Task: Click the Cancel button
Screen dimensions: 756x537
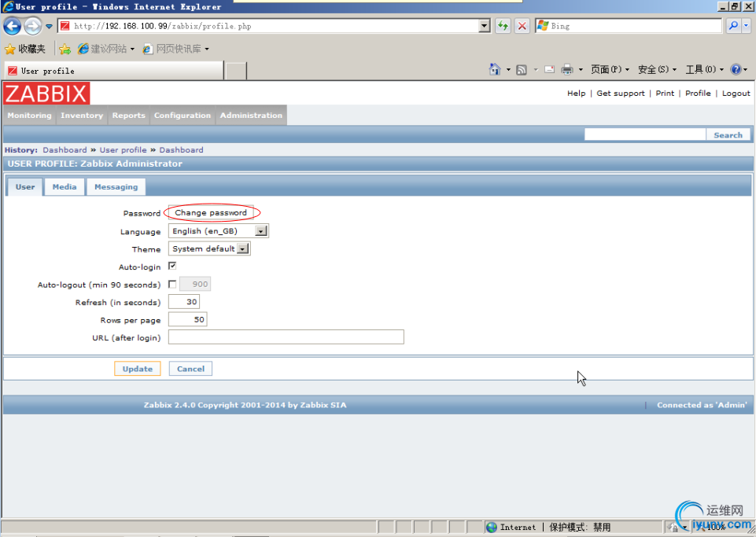Action: (190, 369)
